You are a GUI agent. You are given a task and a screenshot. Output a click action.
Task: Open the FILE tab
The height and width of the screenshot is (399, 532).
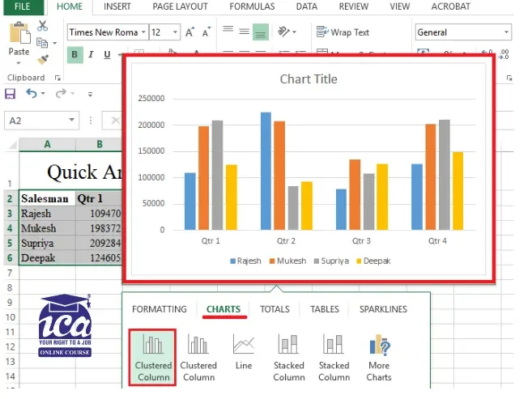22,6
